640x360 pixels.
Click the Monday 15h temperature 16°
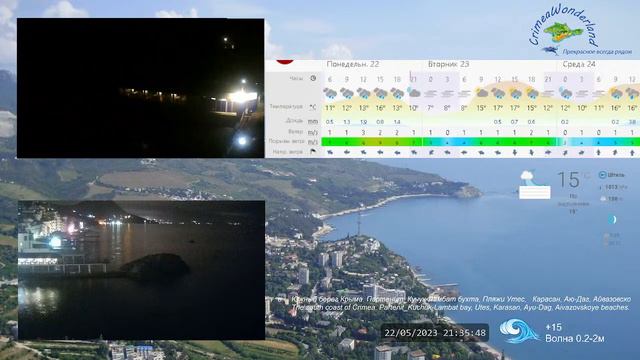(x=380, y=108)
